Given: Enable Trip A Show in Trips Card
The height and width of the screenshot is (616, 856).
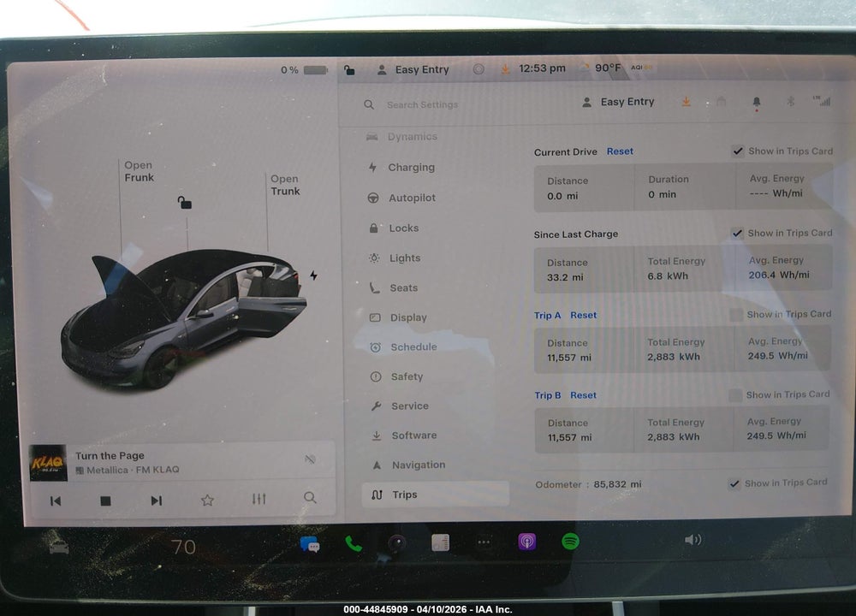Looking at the screenshot, I should pyautogui.click(x=736, y=314).
